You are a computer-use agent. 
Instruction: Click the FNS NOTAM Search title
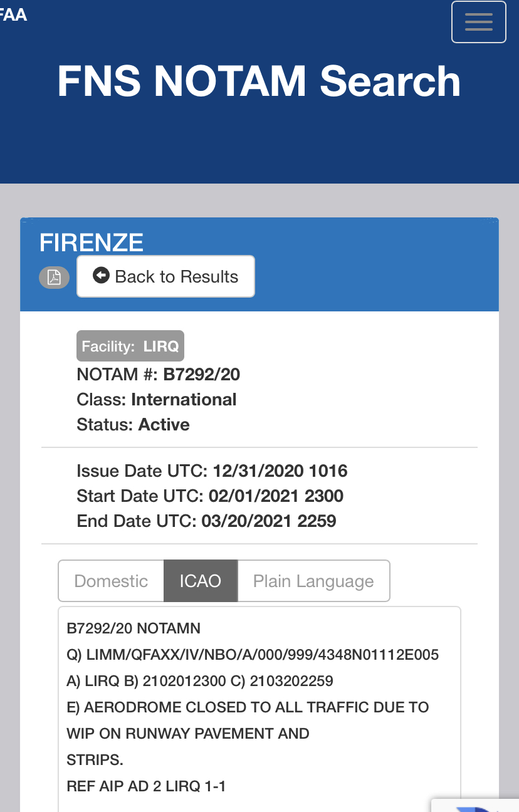tap(259, 81)
